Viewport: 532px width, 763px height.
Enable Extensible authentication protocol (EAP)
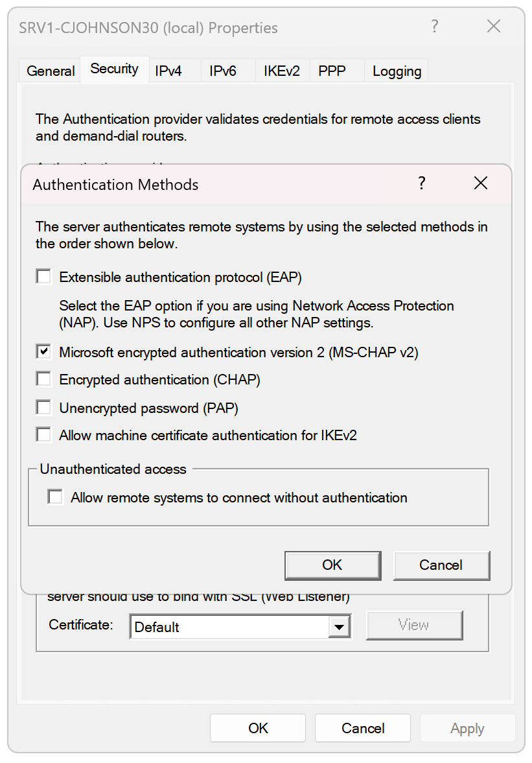[43, 276]
